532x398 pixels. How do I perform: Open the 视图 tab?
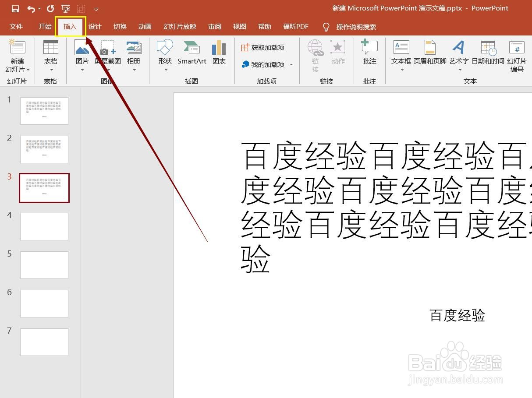(x=240, y=27)
